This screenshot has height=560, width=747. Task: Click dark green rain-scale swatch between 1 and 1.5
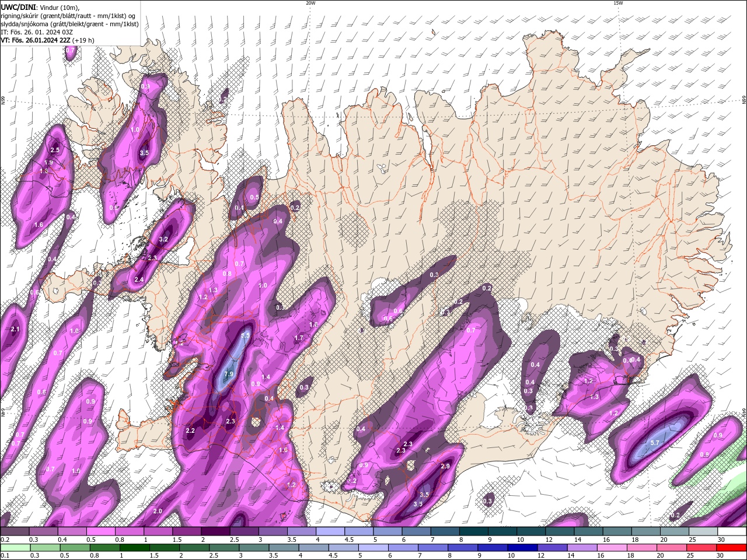[134, 548]
